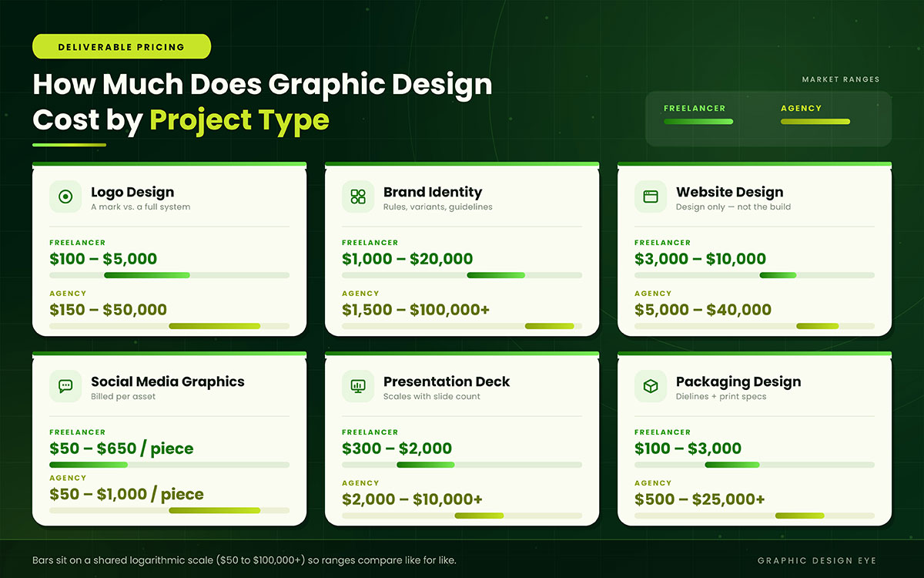Screen dimensions: 924x578
Task: Click the Brand Identity shapes icon
Action: coord(358,197)
